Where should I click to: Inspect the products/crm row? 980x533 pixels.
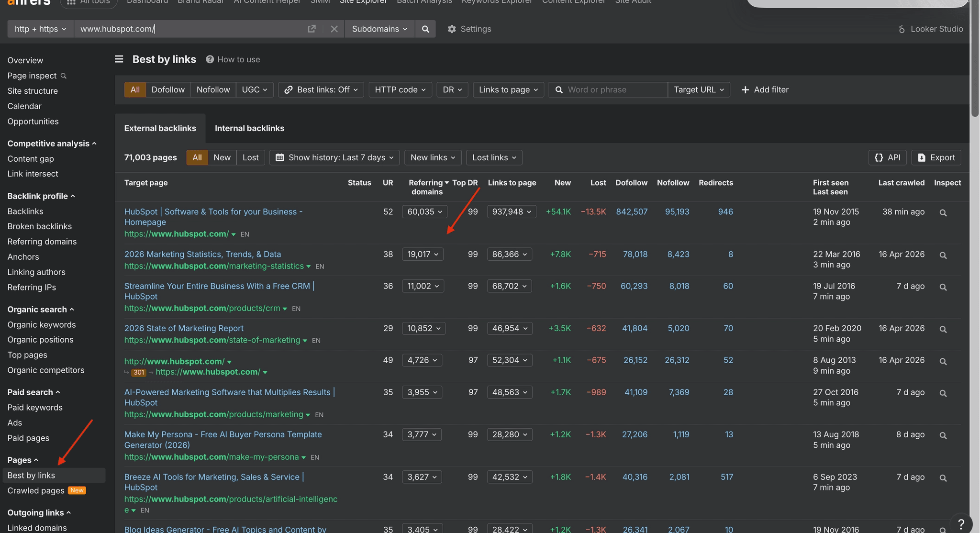[943, 287]
